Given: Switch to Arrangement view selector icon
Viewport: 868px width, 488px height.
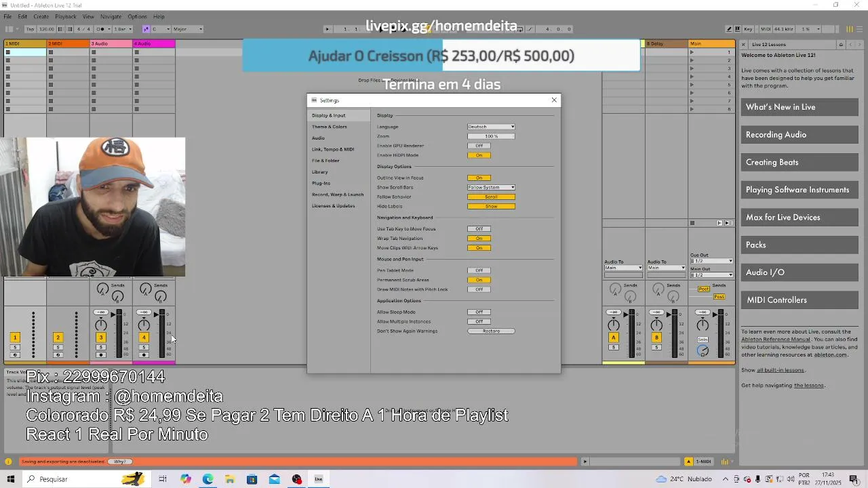Looking at the screenshot, I should point(860,29).
